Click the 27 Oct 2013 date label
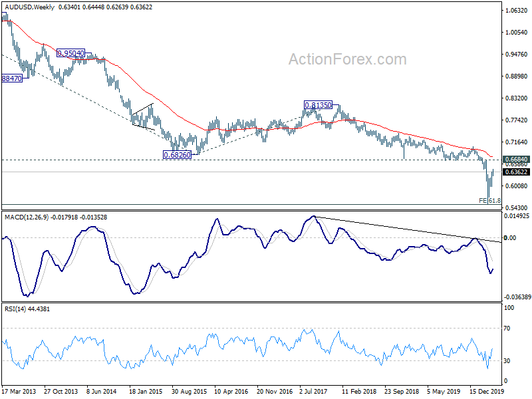The image size is (532, 399). point(61,391)
